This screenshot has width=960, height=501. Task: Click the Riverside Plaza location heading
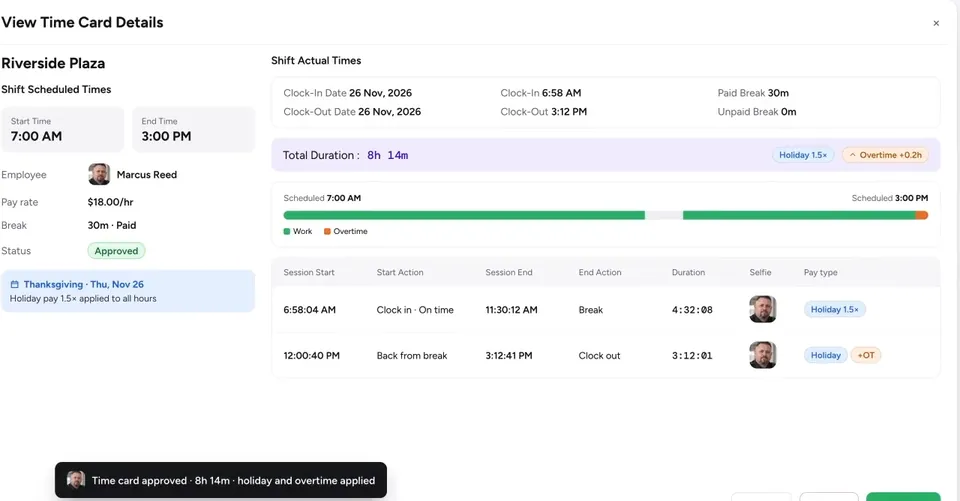(53, 63)
